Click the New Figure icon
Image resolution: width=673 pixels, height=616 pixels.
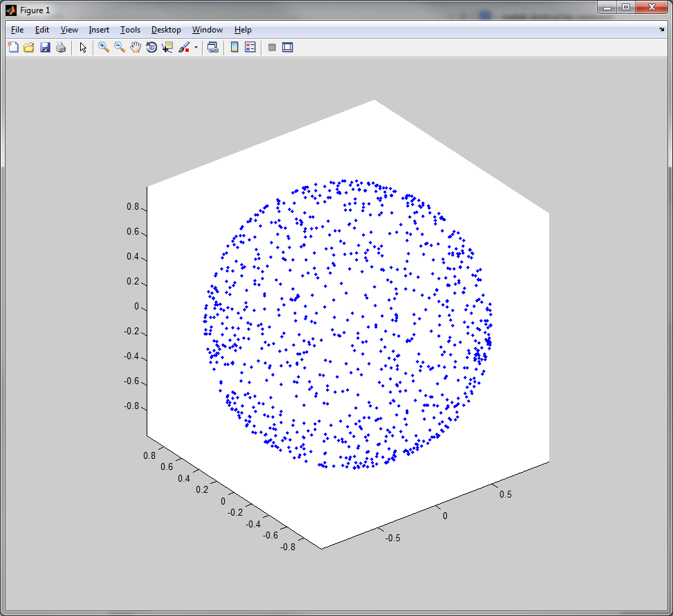click(x=13, y=47)
